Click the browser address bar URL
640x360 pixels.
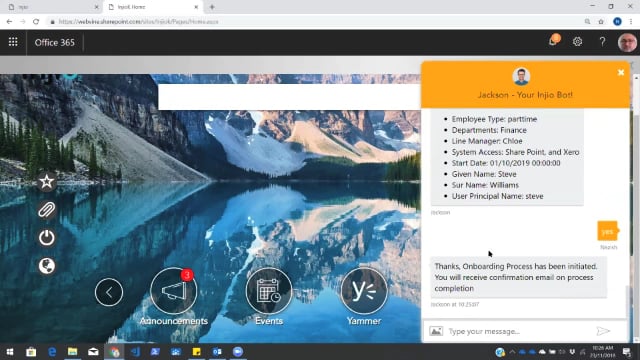139,22
